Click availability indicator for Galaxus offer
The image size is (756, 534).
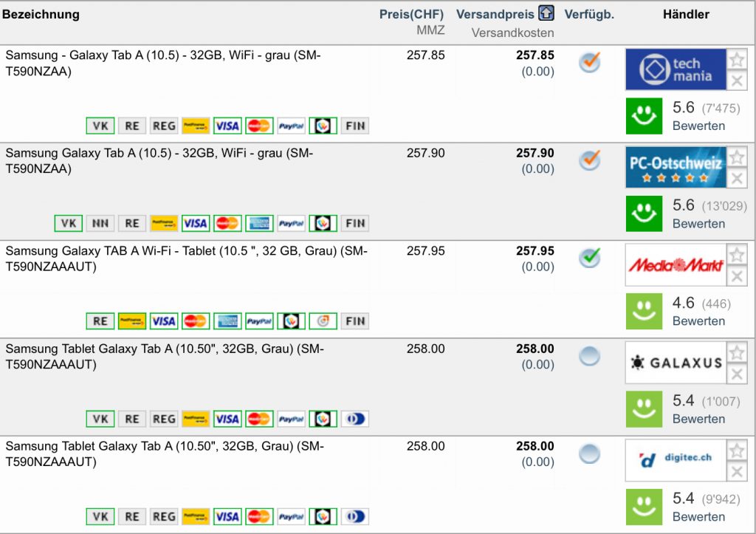coord(589,357)
